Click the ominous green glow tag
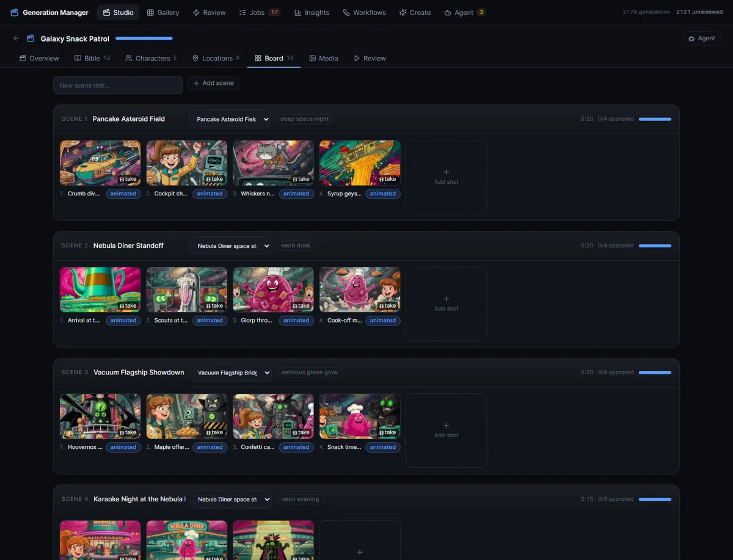Screen dimensions: 733x560 (x=309, y=373)
